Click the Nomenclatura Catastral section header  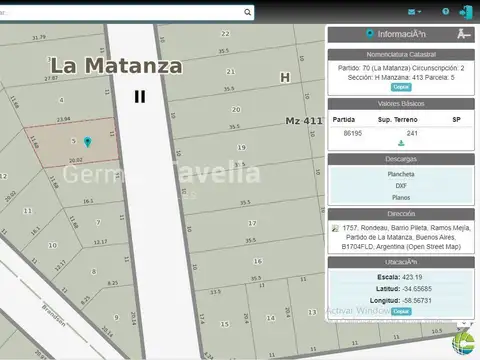[x=401, y=55]
